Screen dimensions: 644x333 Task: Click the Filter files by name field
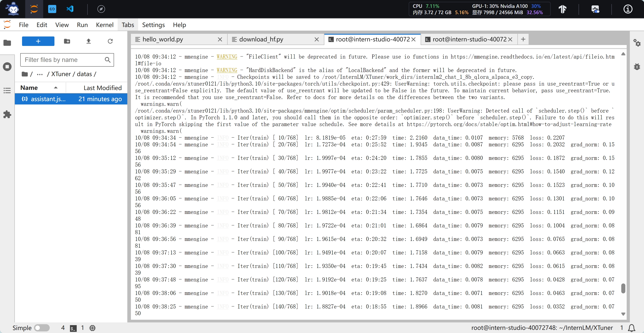coord(63,60)
